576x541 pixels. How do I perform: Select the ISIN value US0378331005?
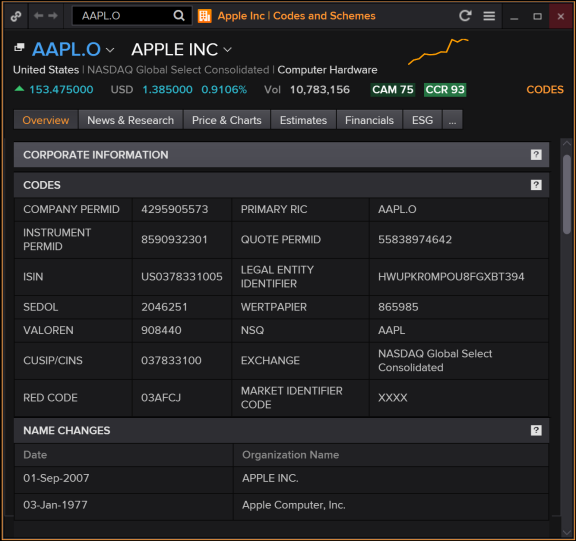[x=182, y=277]
